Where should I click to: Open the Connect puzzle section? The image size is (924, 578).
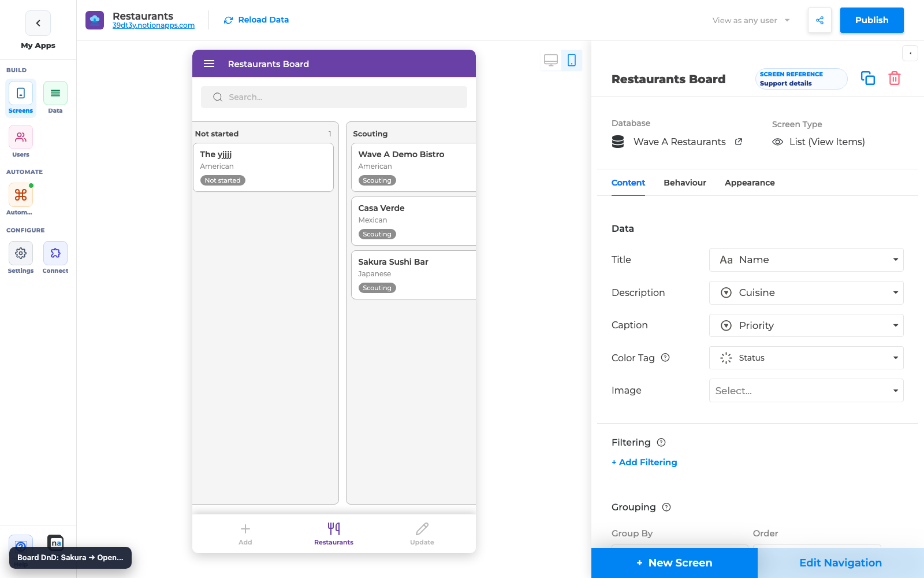pos(55,258)
